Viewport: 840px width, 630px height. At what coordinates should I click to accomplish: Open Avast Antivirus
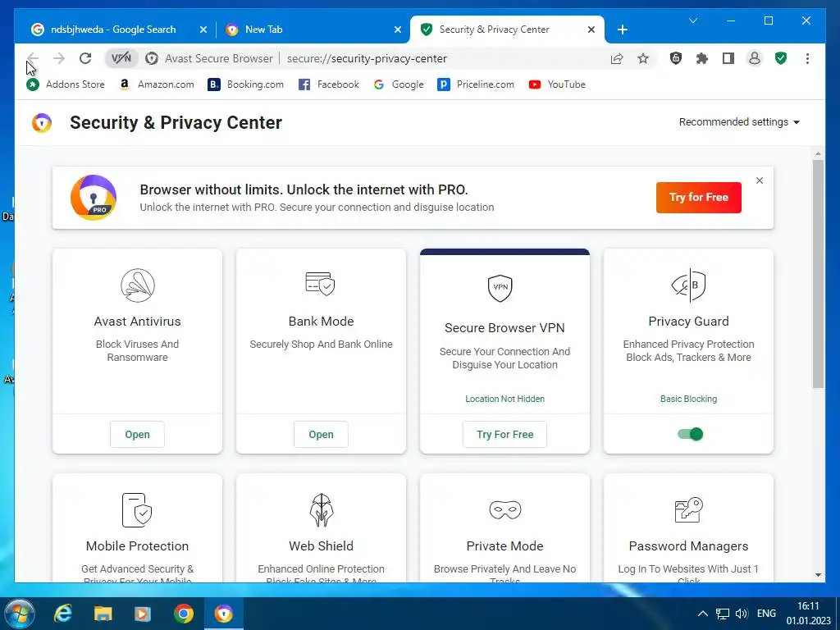[137, 435]
